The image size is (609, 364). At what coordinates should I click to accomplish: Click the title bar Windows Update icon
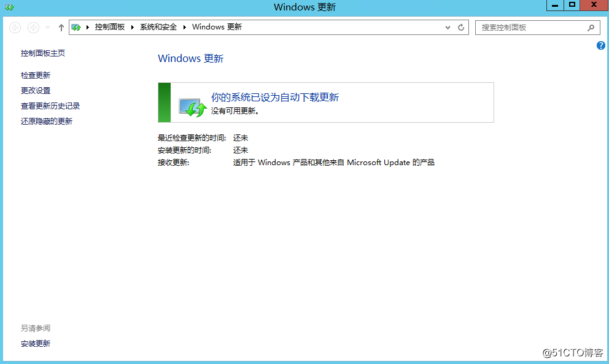9,7
